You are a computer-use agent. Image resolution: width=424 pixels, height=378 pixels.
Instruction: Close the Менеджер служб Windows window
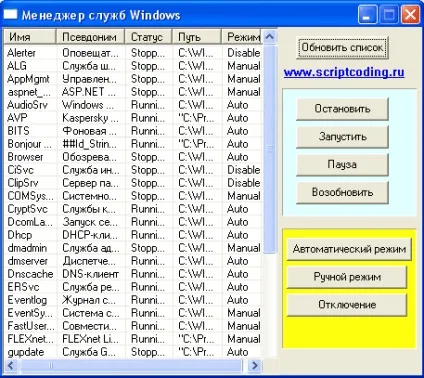click(x=410, y=15)
